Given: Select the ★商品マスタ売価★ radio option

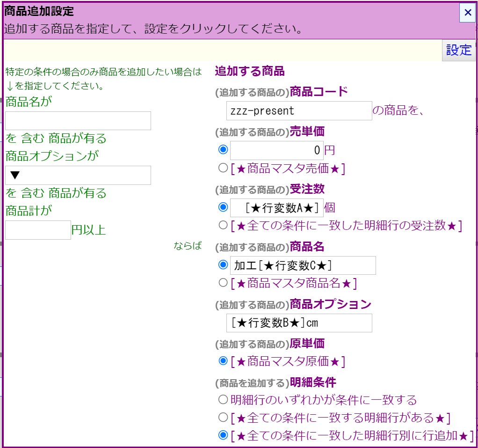Looking at the screenshot, I should coord(223,168).
